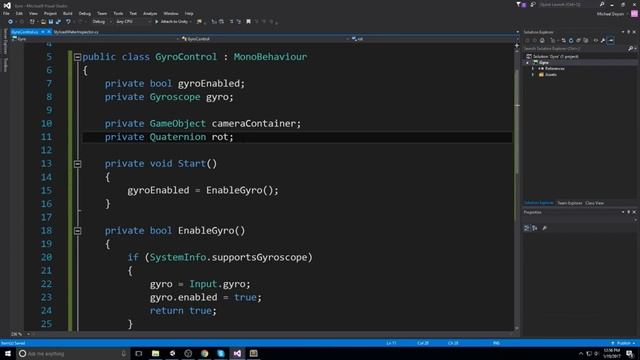This screenshot has height=360, width=640.
Task: Click the notifications filter icon in title bar
Action: click(x=520, y=4)
